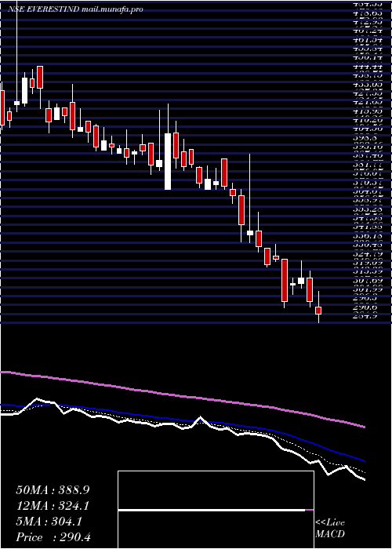Click the Price : 290.4 readout

pyautogui.click(x=53, y=537)
